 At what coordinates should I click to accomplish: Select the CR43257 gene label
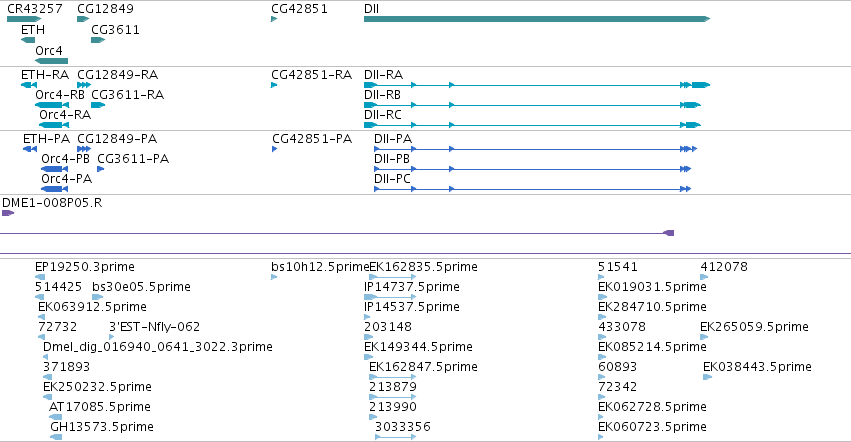[x=35, y=9]
